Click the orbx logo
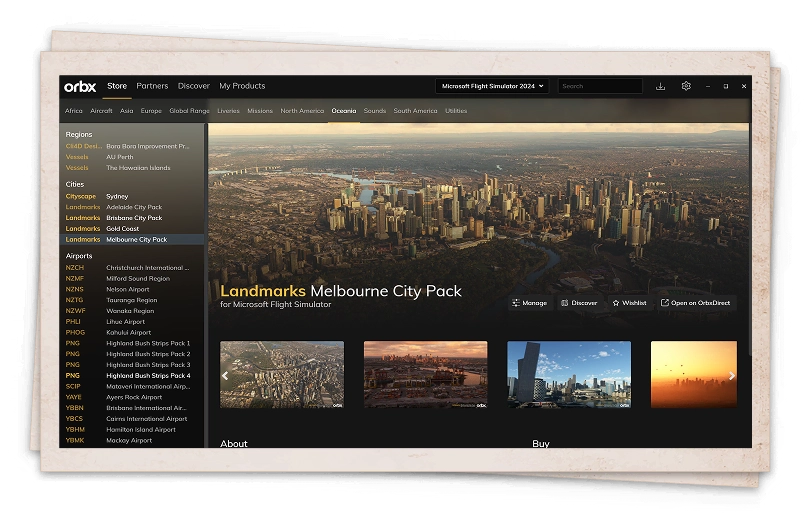 coord(80,86)
